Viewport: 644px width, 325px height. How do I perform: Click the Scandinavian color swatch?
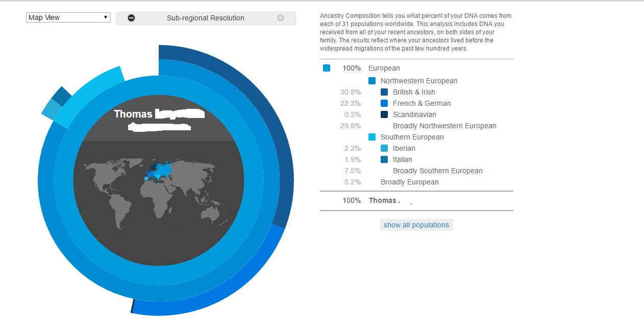point(384,114)
